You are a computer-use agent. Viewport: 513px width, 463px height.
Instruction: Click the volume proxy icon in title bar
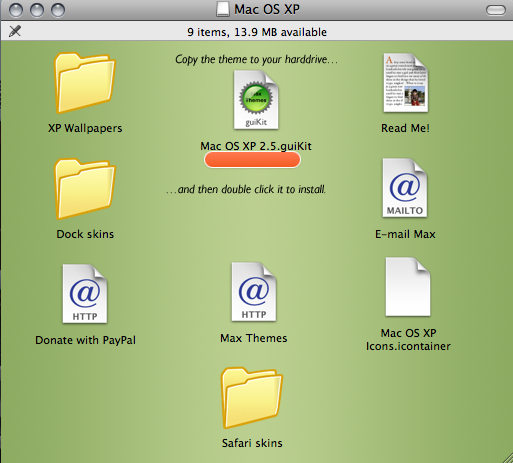[223, 9]
